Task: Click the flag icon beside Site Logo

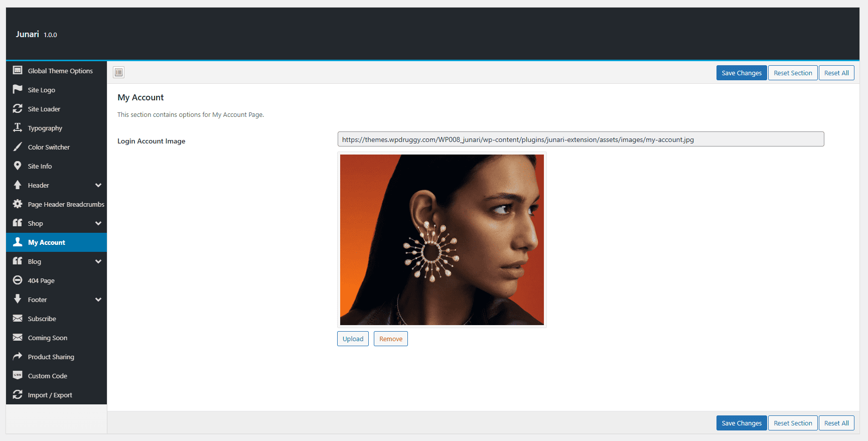Action: pos(18,89)
